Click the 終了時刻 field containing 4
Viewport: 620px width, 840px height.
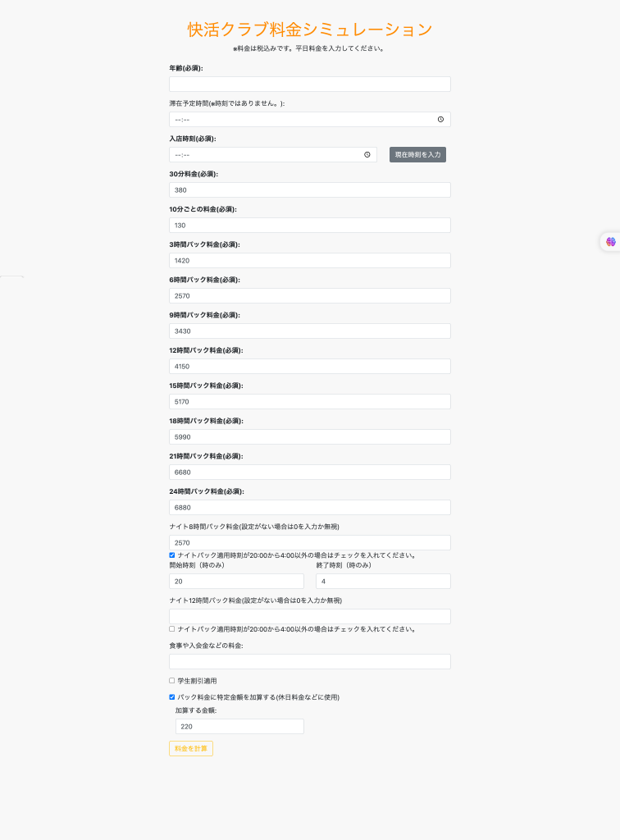click(383, 582)
